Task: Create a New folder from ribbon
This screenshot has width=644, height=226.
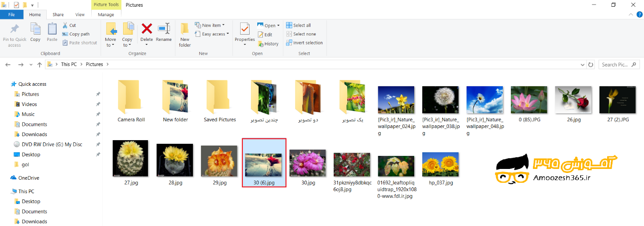Action: [x=185, y=35]
